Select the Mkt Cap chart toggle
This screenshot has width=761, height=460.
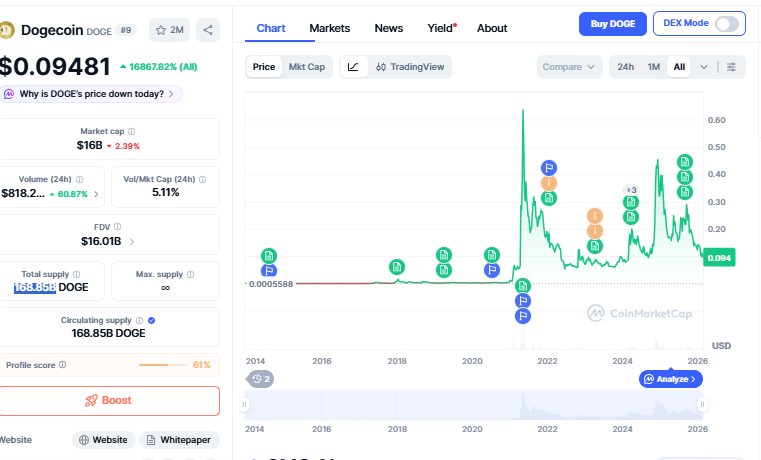(306, 67)
